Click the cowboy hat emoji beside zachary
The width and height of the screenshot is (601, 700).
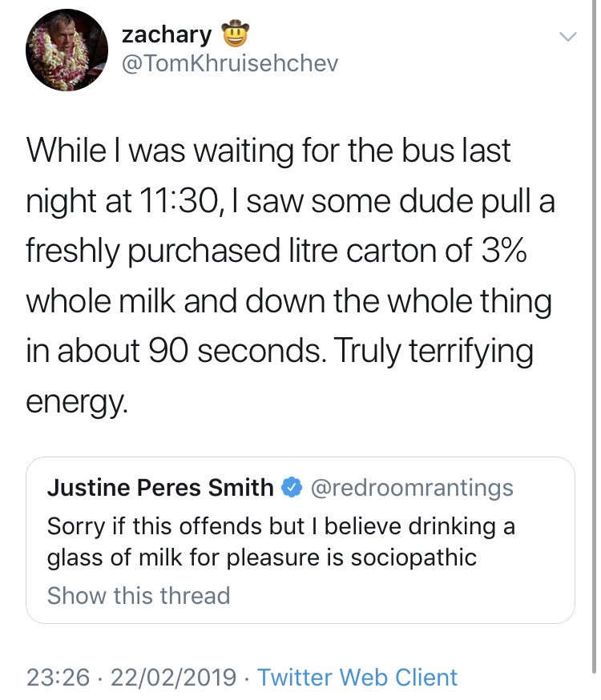236,34
